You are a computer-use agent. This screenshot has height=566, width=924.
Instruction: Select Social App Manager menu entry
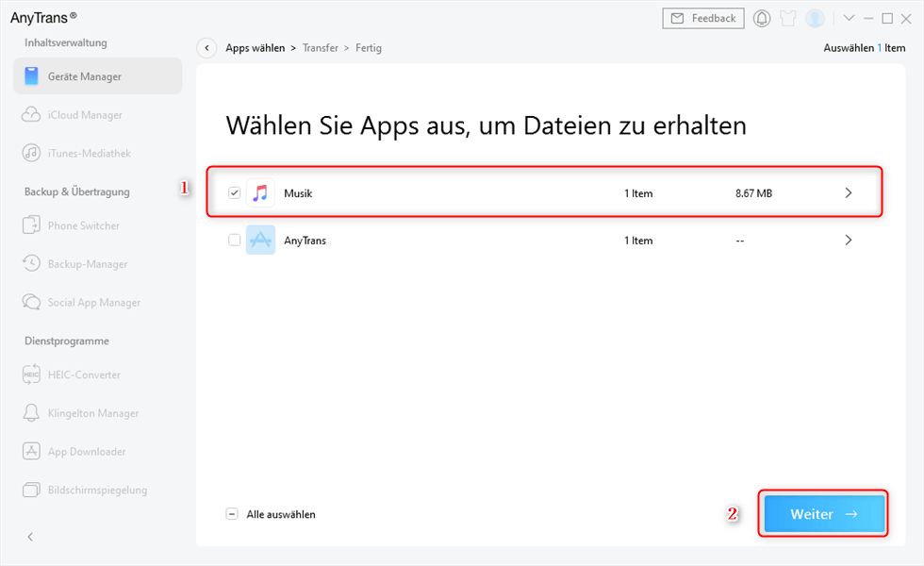[x=93, y=303]
